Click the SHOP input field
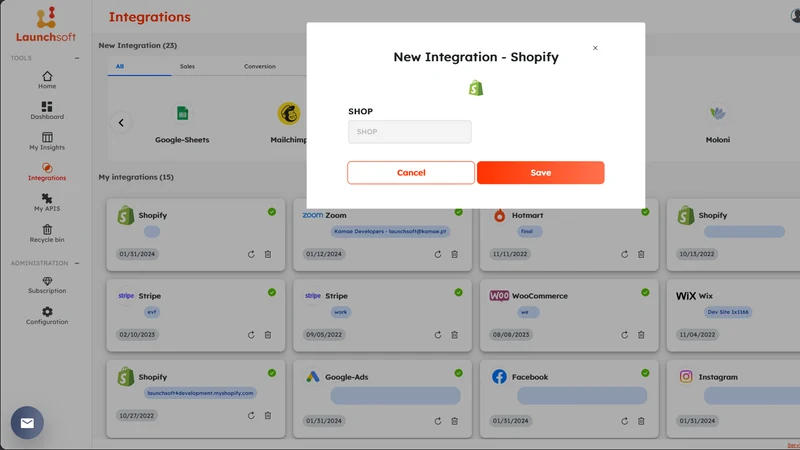This screenshot has height=450, width=800. (x=410, y=132)
